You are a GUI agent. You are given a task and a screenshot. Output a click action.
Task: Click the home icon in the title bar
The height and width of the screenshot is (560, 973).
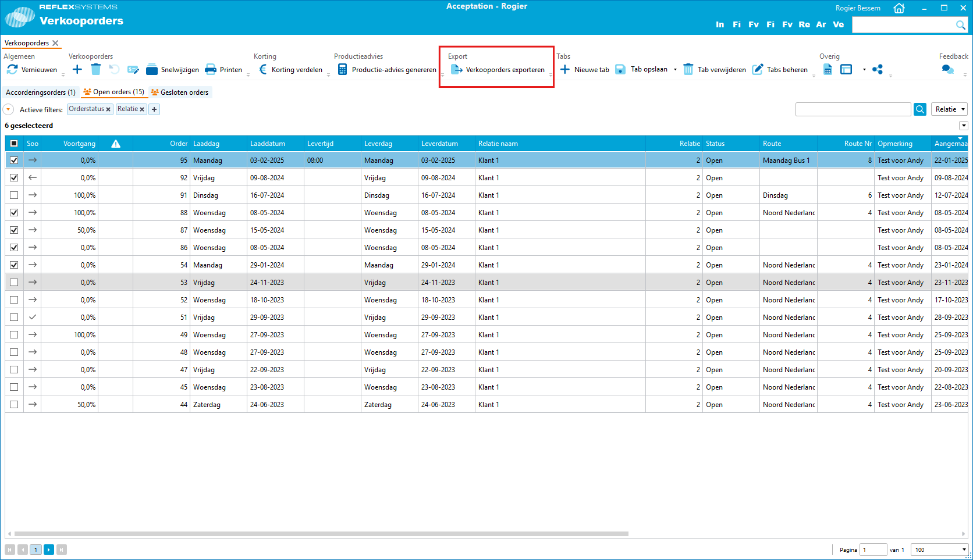(x=899, y=8)
